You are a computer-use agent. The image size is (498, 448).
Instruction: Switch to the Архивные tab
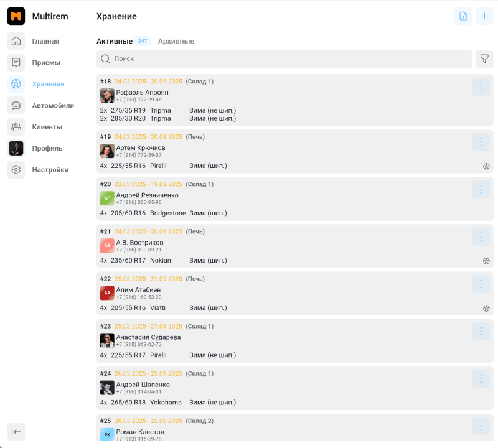(x=176, y=41)
